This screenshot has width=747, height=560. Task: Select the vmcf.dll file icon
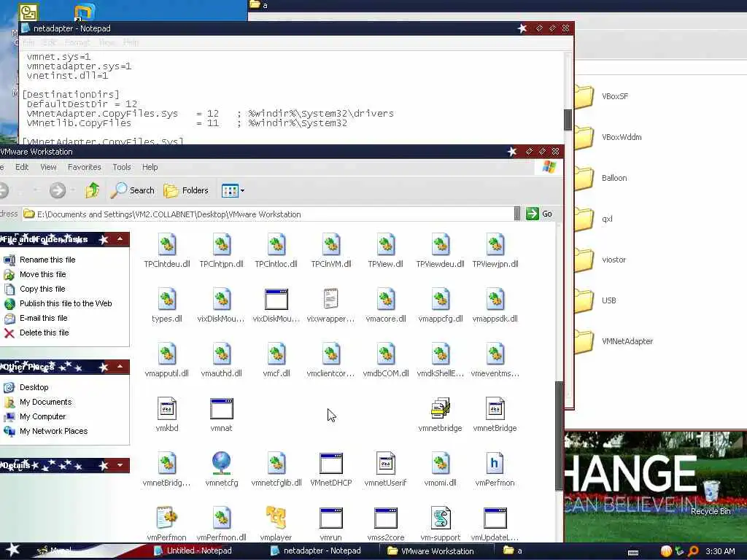tap(276, 354)
